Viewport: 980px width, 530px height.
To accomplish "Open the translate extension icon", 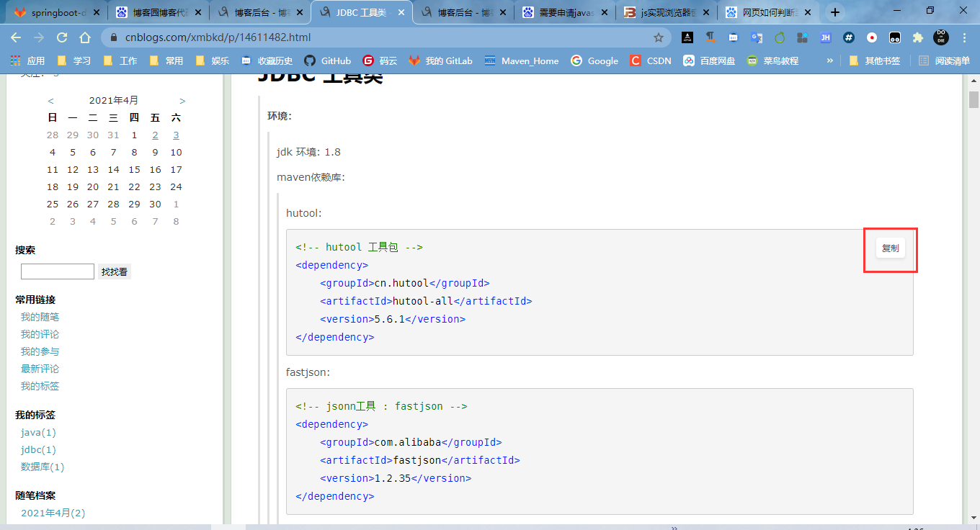I will pyautogui.click(x=756, y=37).
